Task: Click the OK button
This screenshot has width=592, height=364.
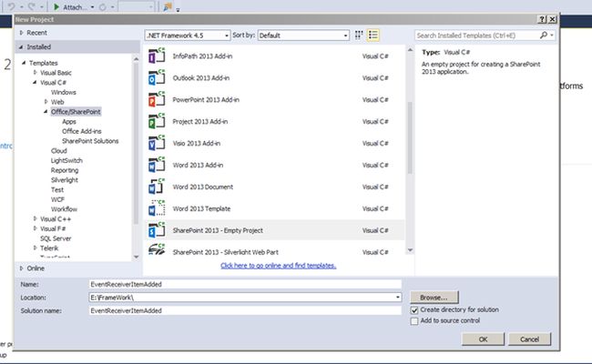Action: pyautogui.click(x=483, y=339)
